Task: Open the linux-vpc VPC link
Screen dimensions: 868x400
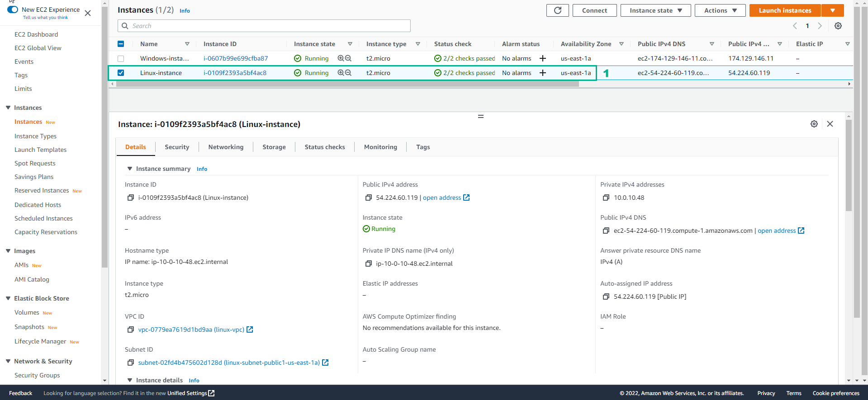Action: 191,329
